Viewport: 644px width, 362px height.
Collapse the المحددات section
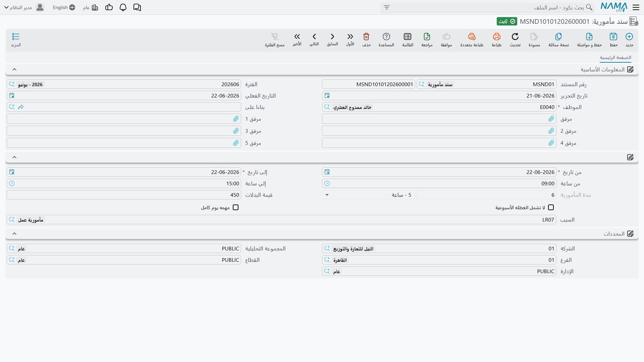coord(14,234)
